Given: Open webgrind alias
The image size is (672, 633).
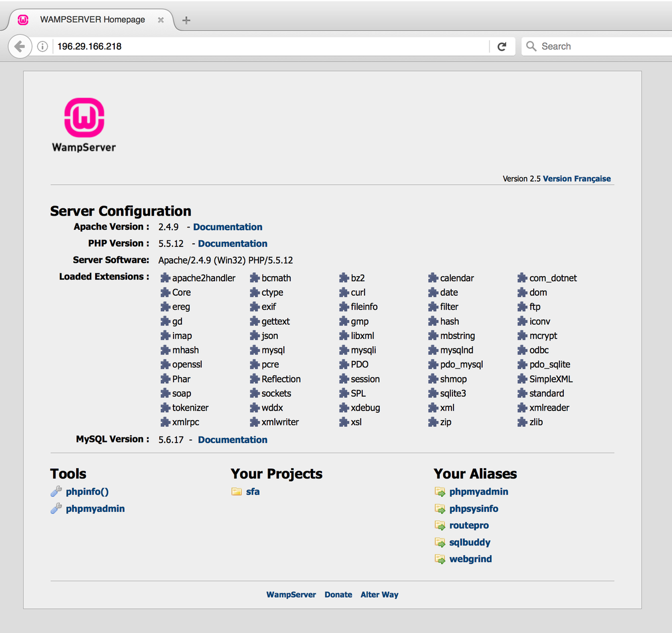Looking at the screenshot, I should click(470, 559).
